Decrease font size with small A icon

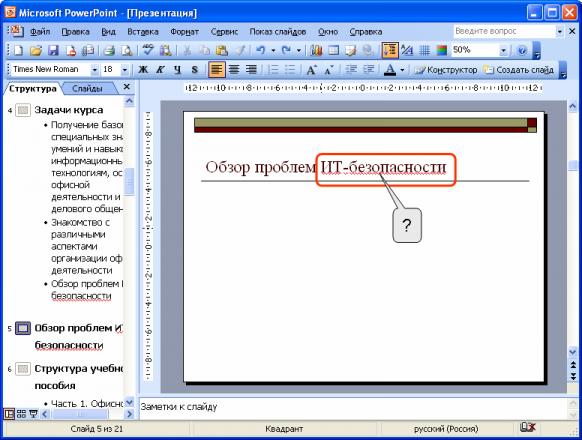(x=329, y=69)
